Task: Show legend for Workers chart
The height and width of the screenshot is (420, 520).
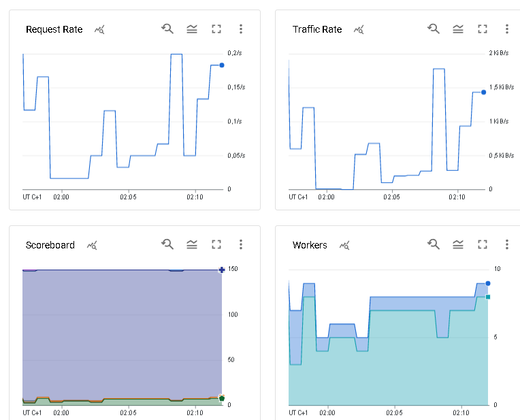Action: coord(458,245)
